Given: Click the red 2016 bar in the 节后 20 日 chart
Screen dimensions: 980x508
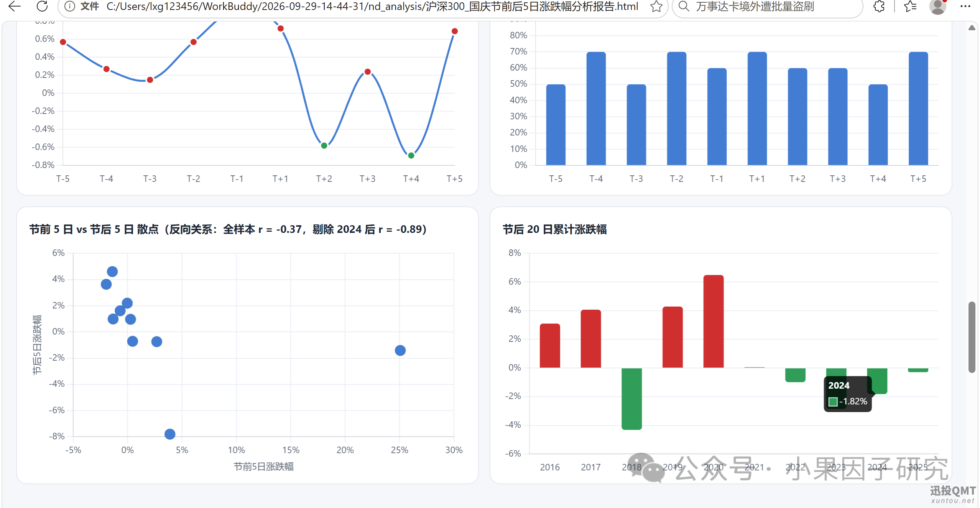Looking at the screenshot, I should click(550, 346).
